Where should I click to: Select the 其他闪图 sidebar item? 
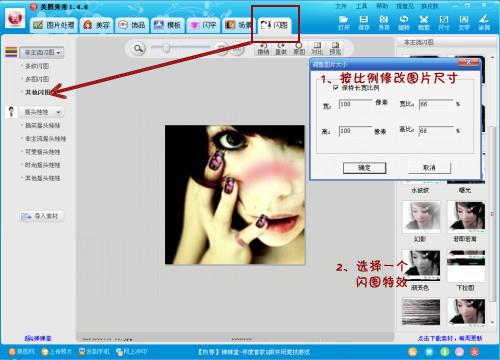pyautogui.click(x=38, y=92)
